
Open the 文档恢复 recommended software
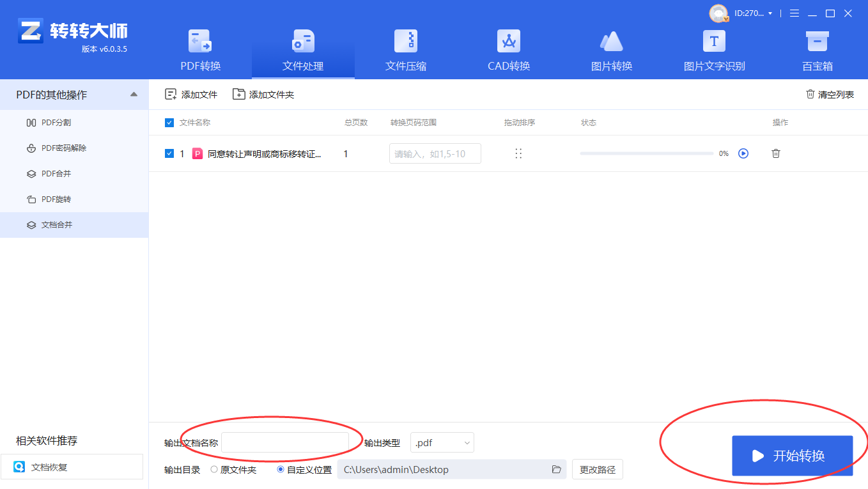point(72,467)
